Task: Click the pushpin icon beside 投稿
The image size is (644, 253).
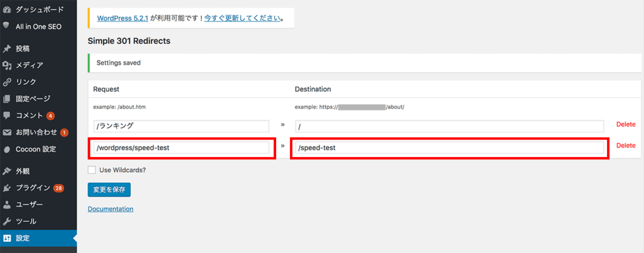Action: (x=6, y=49)
